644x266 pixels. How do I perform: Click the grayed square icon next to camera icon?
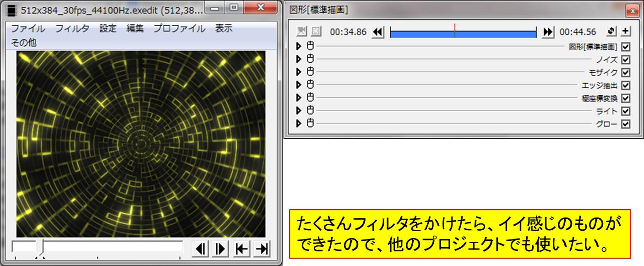point(316,32)
